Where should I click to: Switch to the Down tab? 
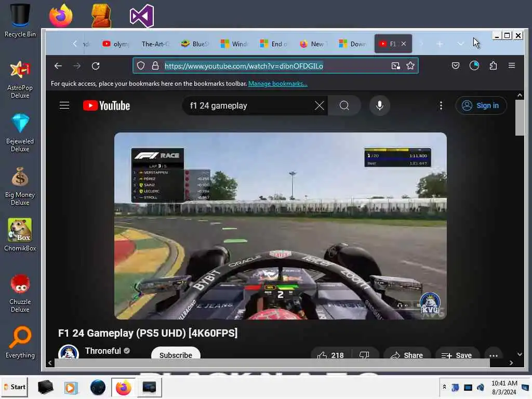[x=352, y=44]
